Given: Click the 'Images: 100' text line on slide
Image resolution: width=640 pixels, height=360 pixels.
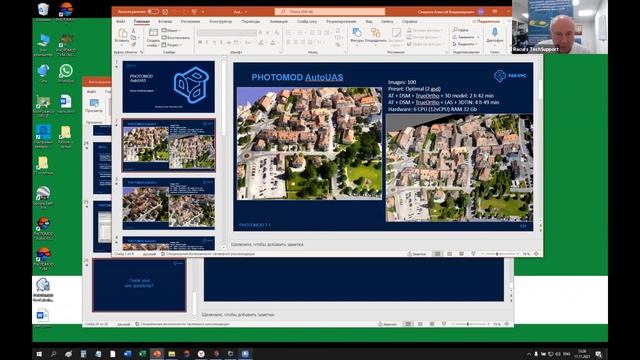Looking at the screenshot, I should pos(402,82).
